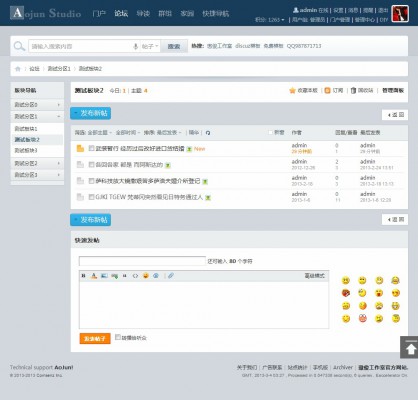This screenshot has width=418, height=400.
Task: Open the smiley icon in editor toolbar
Action: point(146,276)
